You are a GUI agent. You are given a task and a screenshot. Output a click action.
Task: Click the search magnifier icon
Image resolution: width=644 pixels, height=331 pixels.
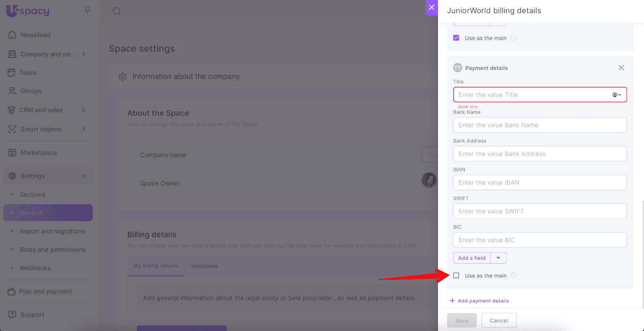(x=117, y=11)
